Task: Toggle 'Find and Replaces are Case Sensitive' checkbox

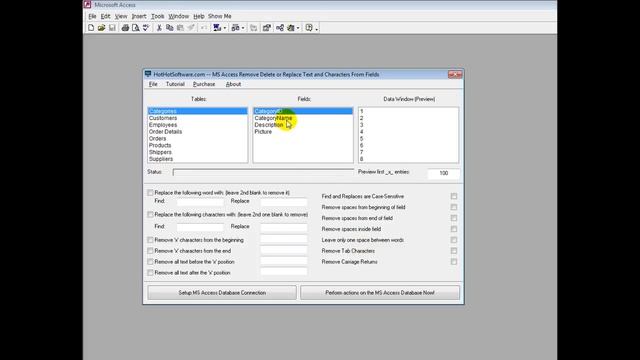Action: click(x=454, y=196)
